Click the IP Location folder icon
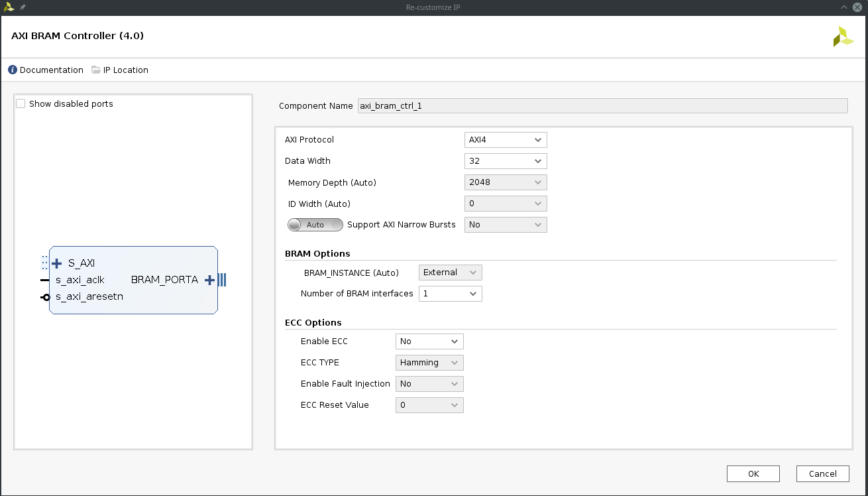868x496 pixels. [96, 70]
